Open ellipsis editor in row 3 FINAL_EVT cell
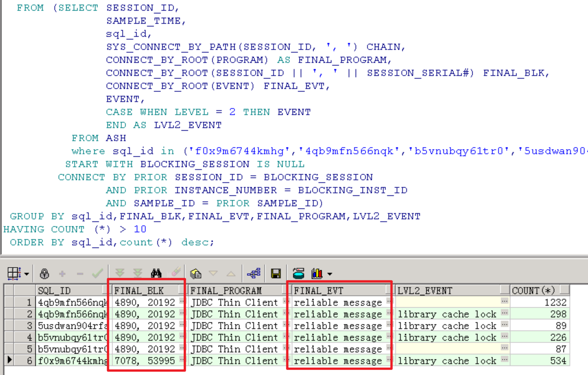 pyautogui.click(x=389, y=325)
